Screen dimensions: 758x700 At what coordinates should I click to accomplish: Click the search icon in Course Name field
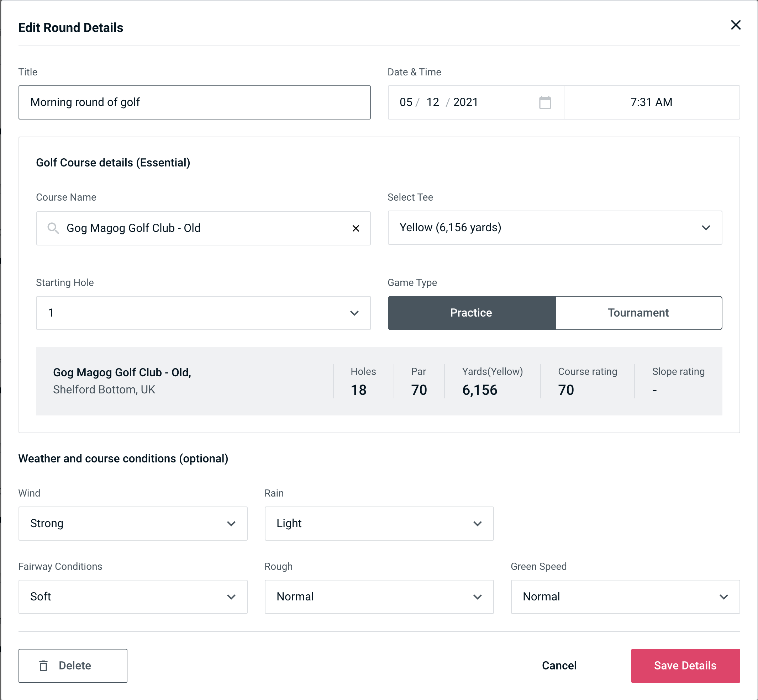tap(53, 228)
